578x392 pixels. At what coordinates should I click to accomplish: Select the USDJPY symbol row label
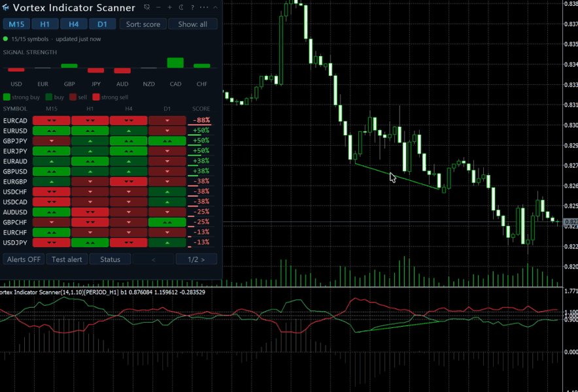(x=15, y=243)
